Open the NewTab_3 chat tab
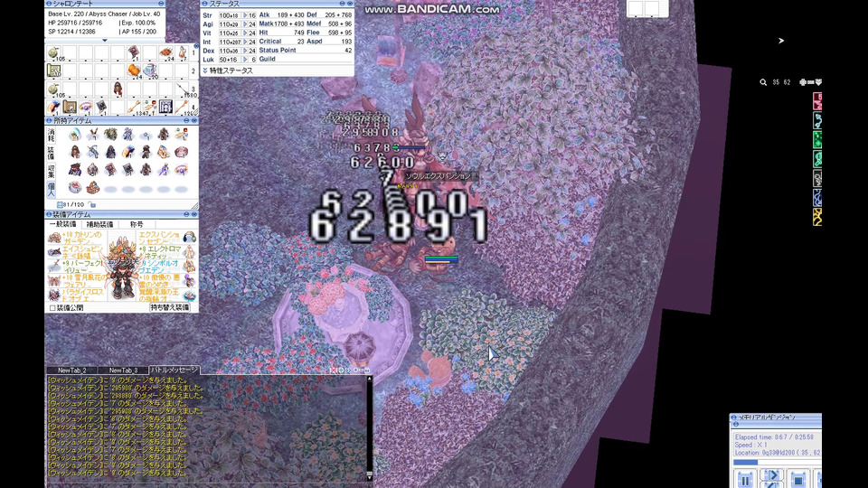868x488 pixels. point(124,371)
